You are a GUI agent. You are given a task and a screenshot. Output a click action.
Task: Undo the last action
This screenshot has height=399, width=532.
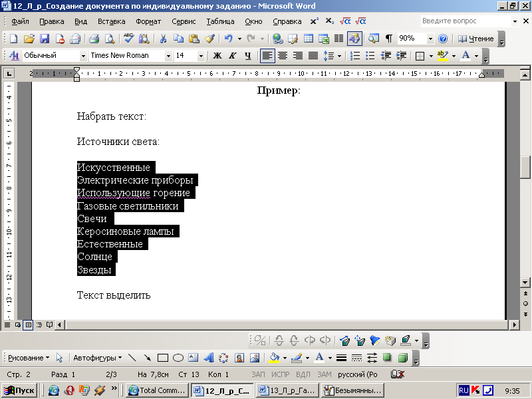[228, 39]
